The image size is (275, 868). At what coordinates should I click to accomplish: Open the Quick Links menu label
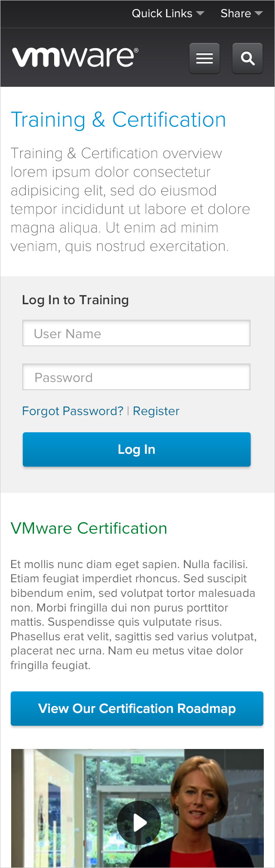[x=162, y=13]
